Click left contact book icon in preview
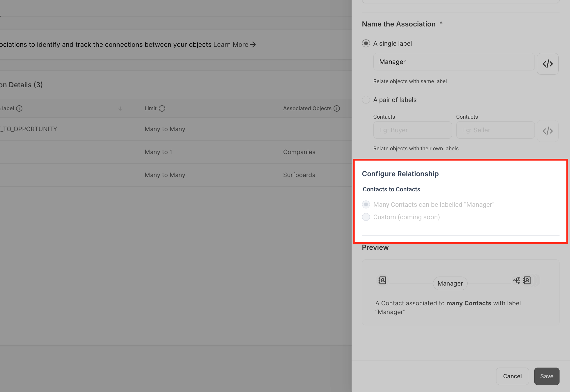Screen dimensions: 570x392 tap(382, 280)
